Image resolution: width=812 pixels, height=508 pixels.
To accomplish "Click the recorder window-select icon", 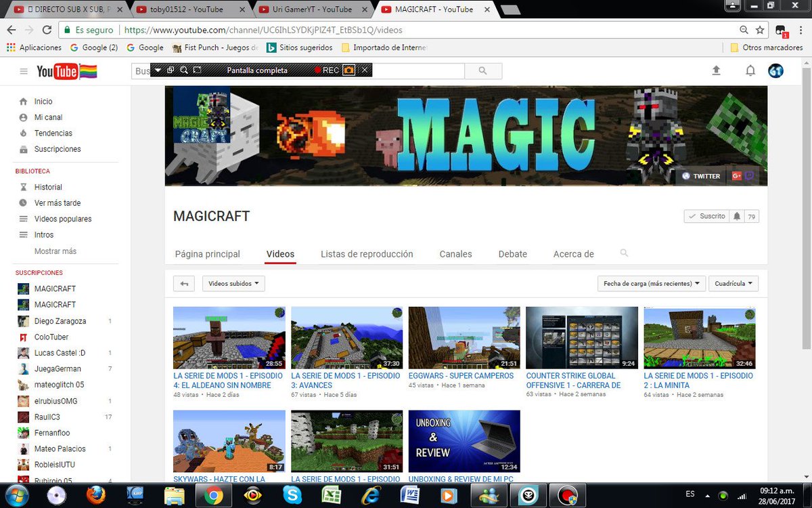I will tap(197, 70).
